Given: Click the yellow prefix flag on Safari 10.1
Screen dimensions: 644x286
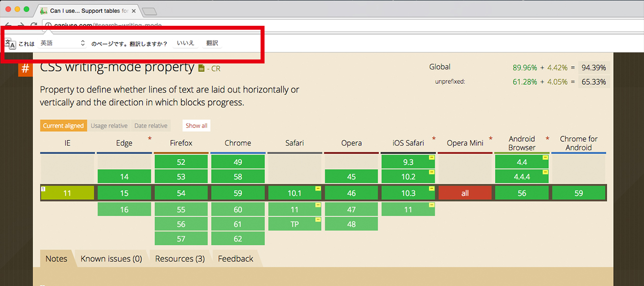Looking at the screenshot, I should (318, 189).
